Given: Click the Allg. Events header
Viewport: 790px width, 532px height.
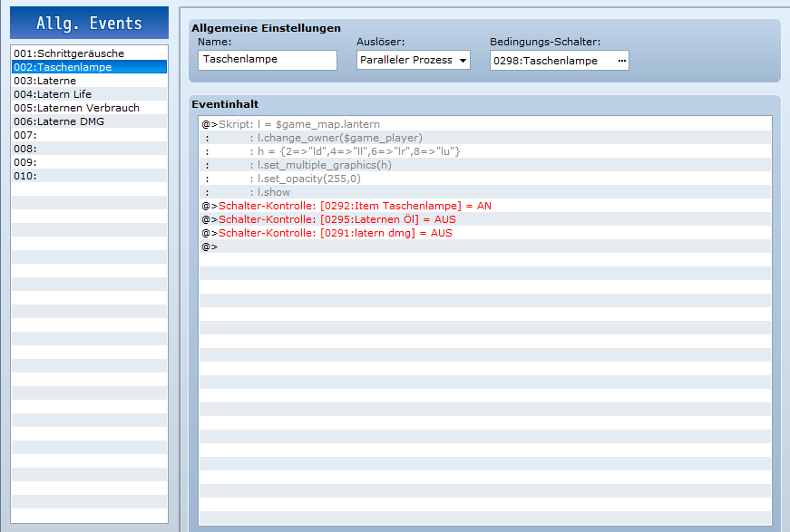Looking at the screenshot, I should point(89,23).
